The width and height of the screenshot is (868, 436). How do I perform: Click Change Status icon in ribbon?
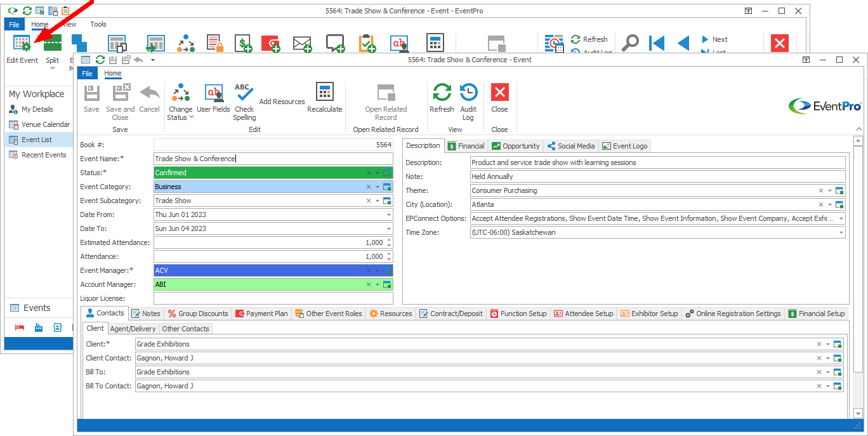click(x=181, y=93)
